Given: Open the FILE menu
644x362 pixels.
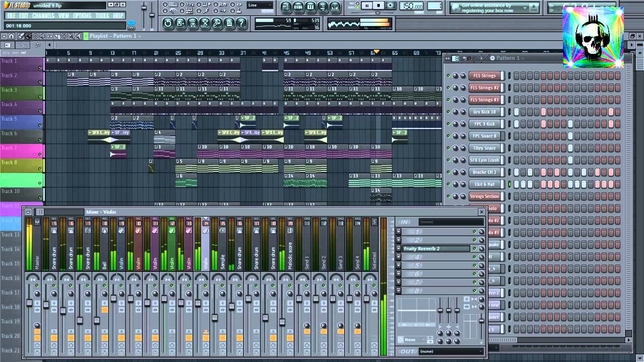Looking at the screenshot, I should point(11,16).
